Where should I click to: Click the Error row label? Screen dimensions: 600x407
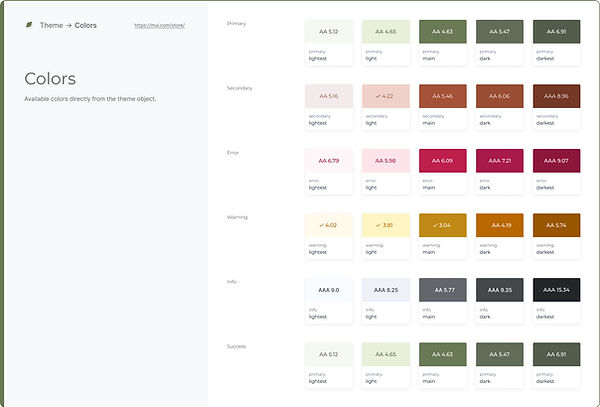(233, 153)
